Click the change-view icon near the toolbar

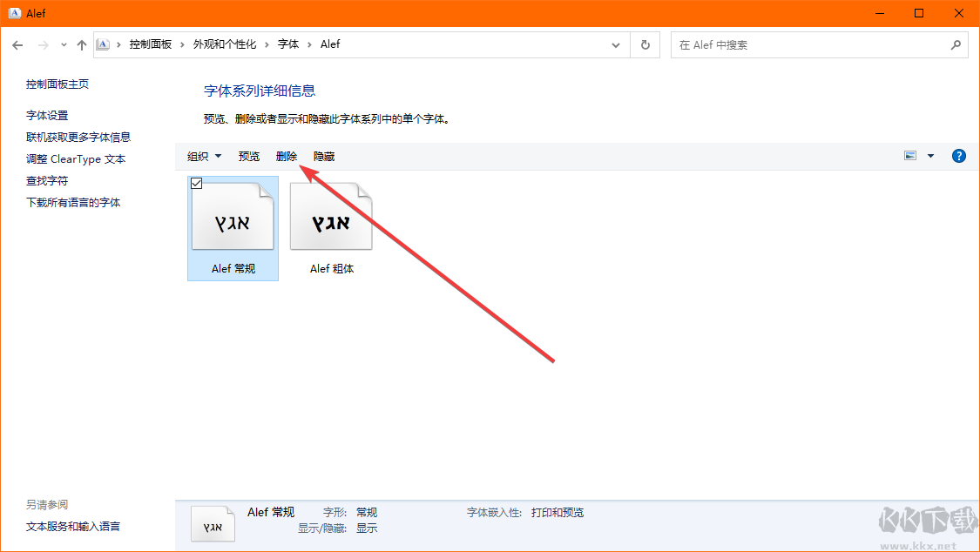click(909, 155)
